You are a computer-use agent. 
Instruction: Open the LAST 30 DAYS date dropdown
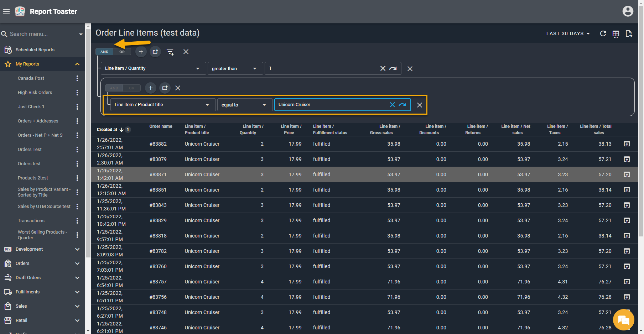pos(568,33)
